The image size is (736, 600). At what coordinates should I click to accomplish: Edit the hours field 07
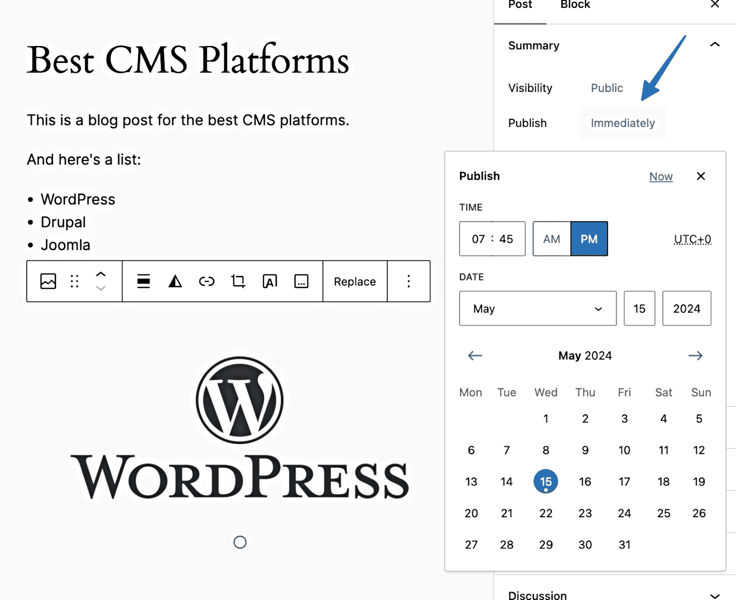click(x=478, y=239)
